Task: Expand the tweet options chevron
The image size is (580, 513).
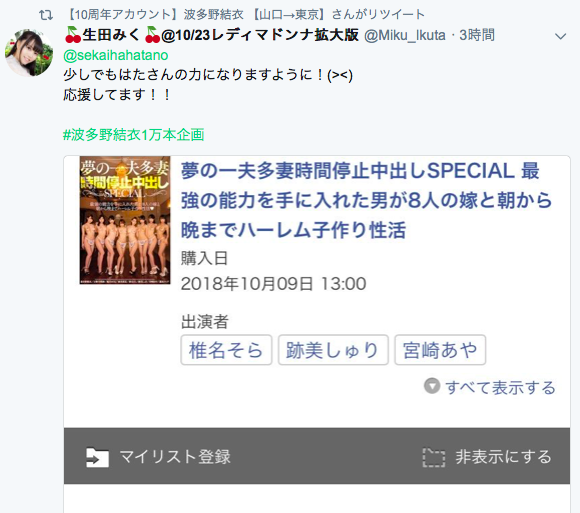Action: [x=560, y=36]
